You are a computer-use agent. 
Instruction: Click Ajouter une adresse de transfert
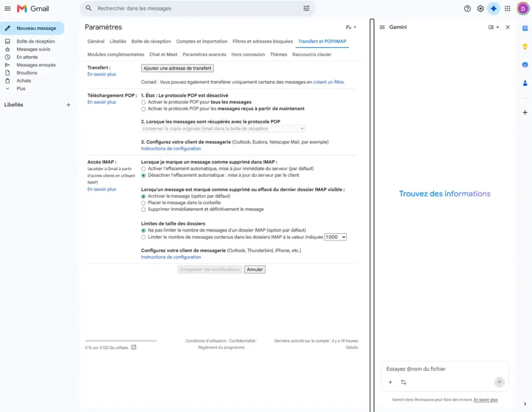(x=178, y=68)
